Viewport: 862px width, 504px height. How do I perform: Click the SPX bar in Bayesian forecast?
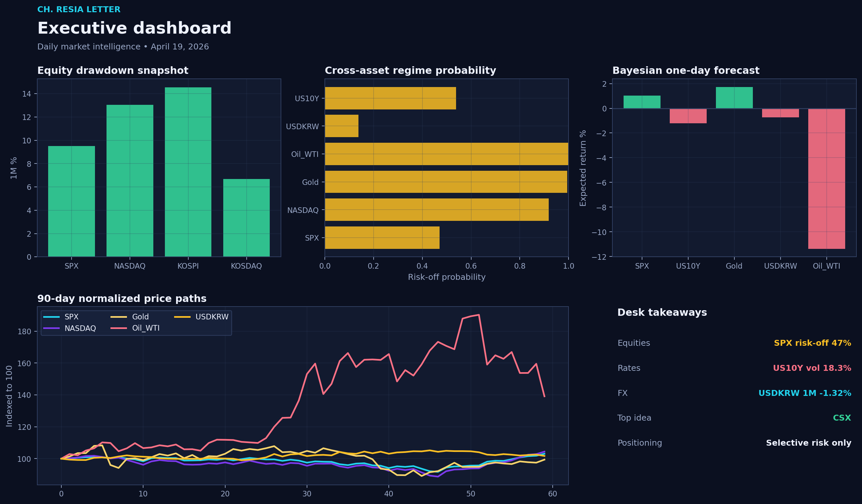tap(642, 102)
